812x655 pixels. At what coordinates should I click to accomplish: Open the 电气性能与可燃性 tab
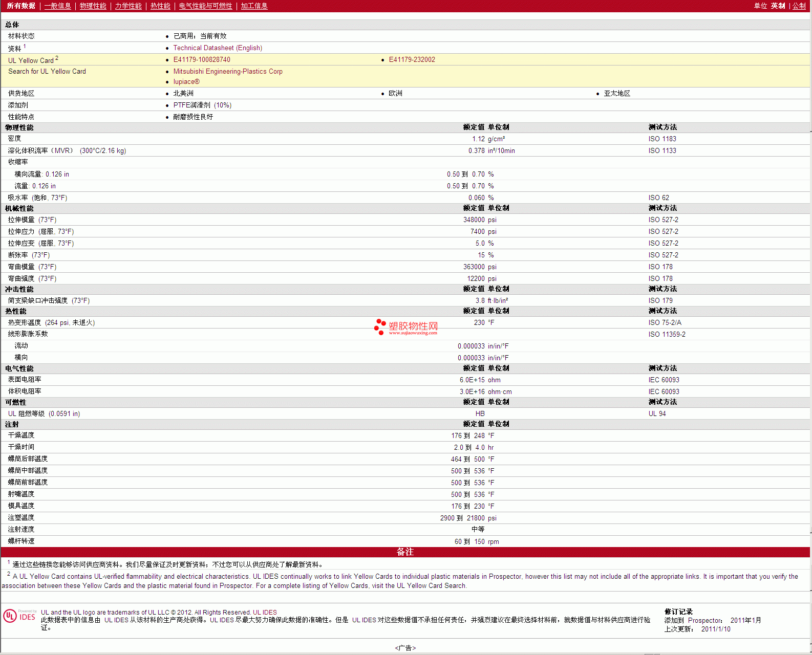coord(205,6)
